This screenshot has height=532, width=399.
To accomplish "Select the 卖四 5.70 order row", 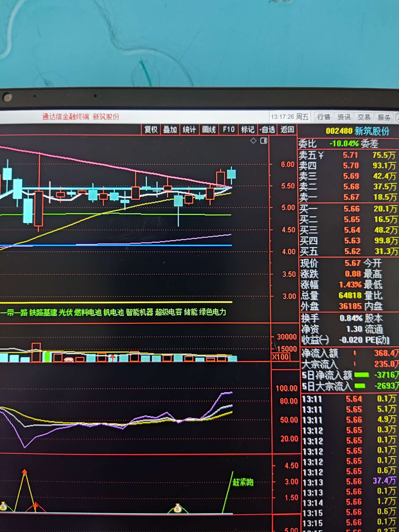I will (x=348, y=166).
